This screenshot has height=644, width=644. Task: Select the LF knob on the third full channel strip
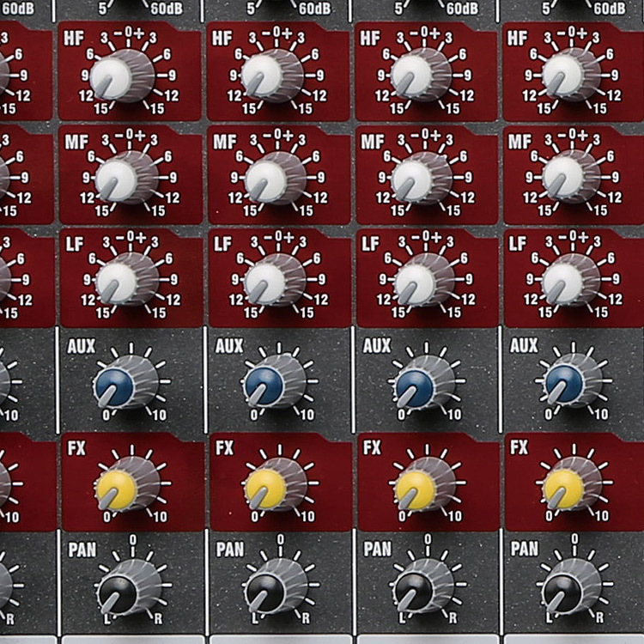[424, 280]
